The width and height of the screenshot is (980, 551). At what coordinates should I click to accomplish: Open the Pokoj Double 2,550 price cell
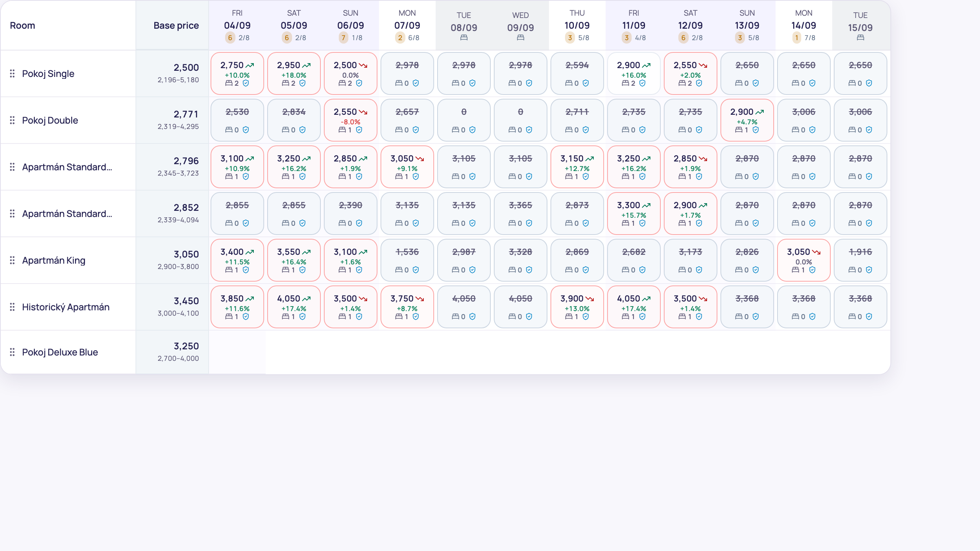351,120
